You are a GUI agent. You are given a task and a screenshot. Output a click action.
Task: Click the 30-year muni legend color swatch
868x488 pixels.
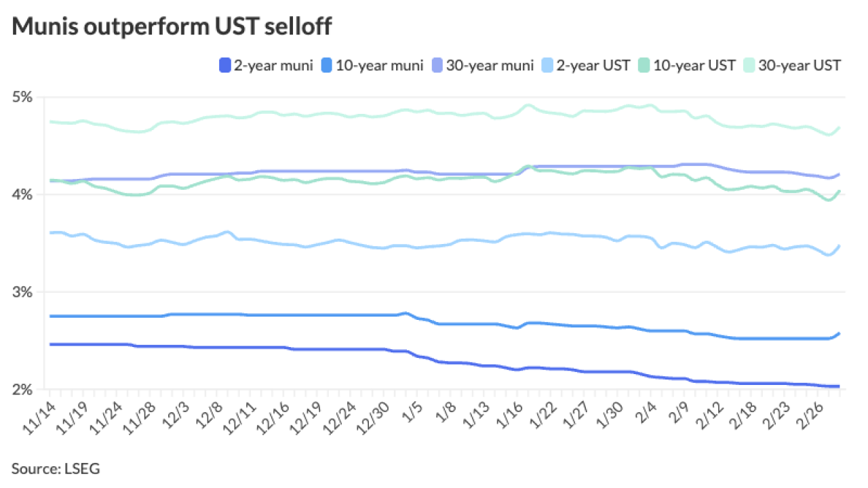(437, 66)
